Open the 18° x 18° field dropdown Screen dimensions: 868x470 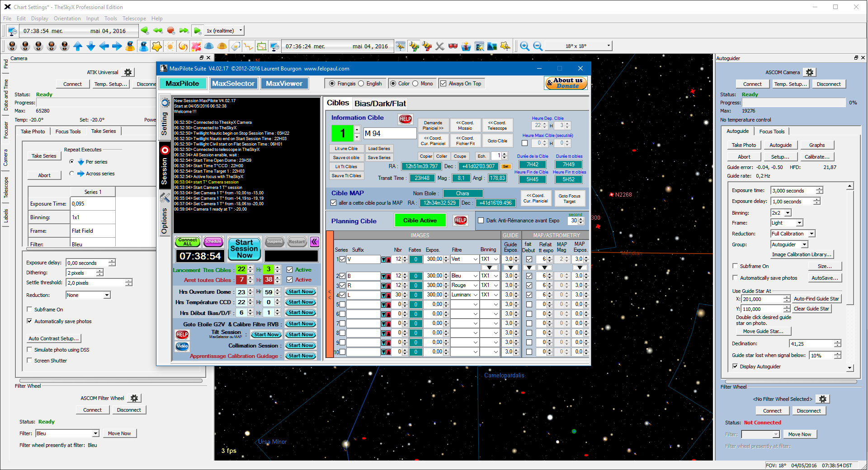tap(608, 46)
